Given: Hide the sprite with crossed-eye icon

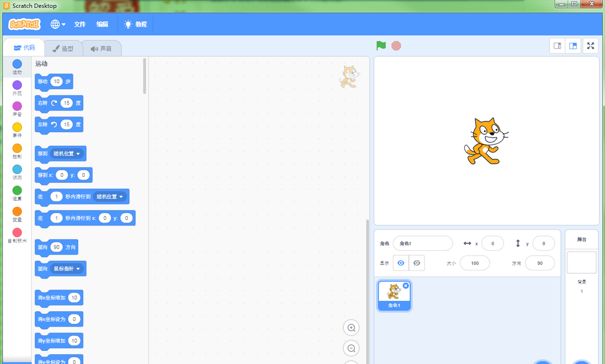Looking at the screenshot, I should tap(417, 263).
